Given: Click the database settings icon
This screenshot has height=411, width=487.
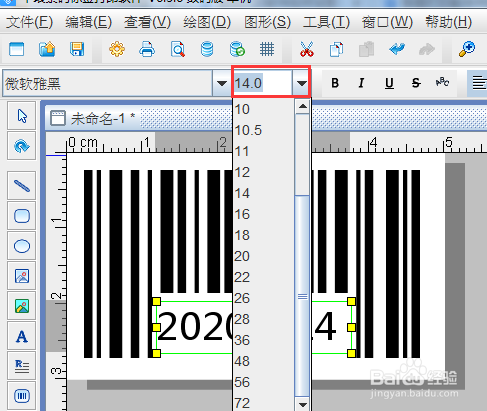Looking at the screenshot, I should tap(207, 49).
